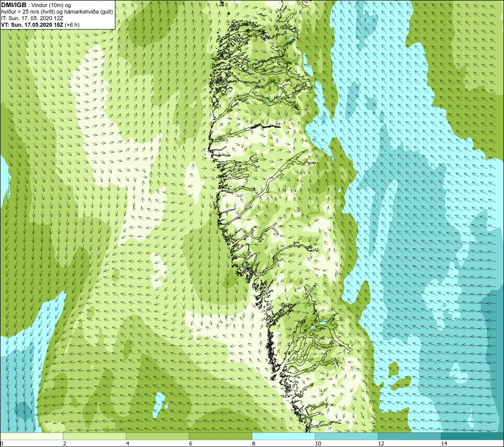Click the '4' label on the wind scale
Viewport: 504px width, 447px height.
click(x=128, y=443)
